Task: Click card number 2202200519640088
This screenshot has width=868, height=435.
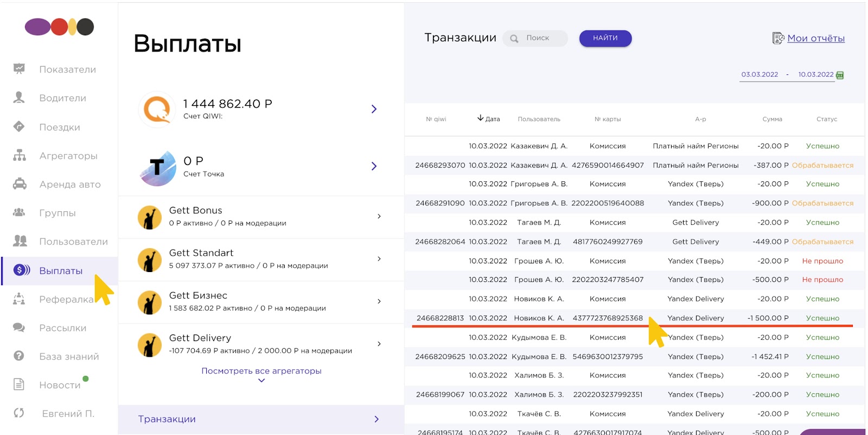Action: 608,203
